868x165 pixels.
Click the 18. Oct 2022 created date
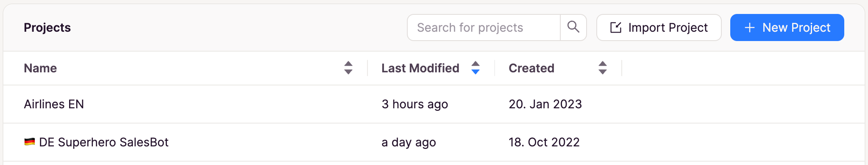[x=544, y=142]
